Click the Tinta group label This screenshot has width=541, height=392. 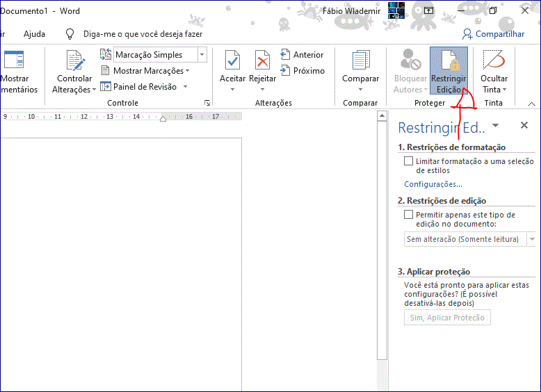click(x=493, y=103)
